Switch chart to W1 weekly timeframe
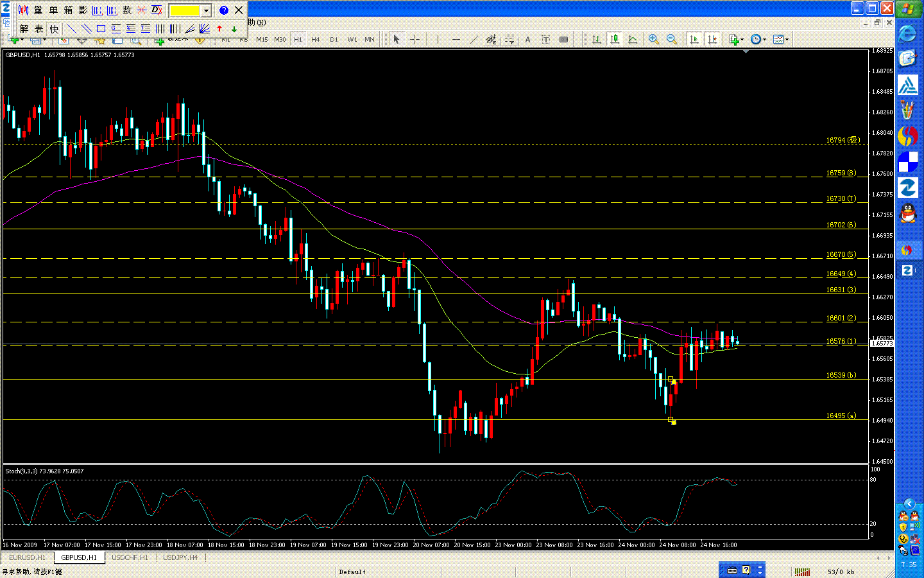 (x=352, y=40)
